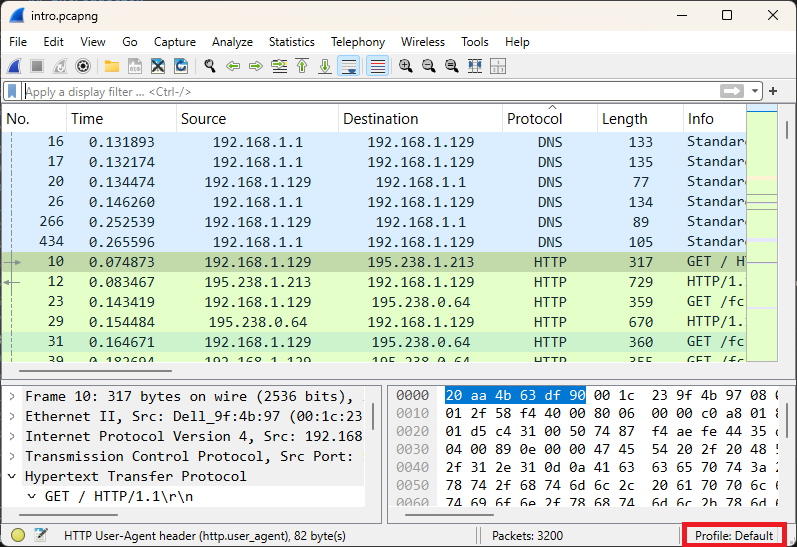Open the Capture menu
The image size is (797, 547).
(174, 42)
